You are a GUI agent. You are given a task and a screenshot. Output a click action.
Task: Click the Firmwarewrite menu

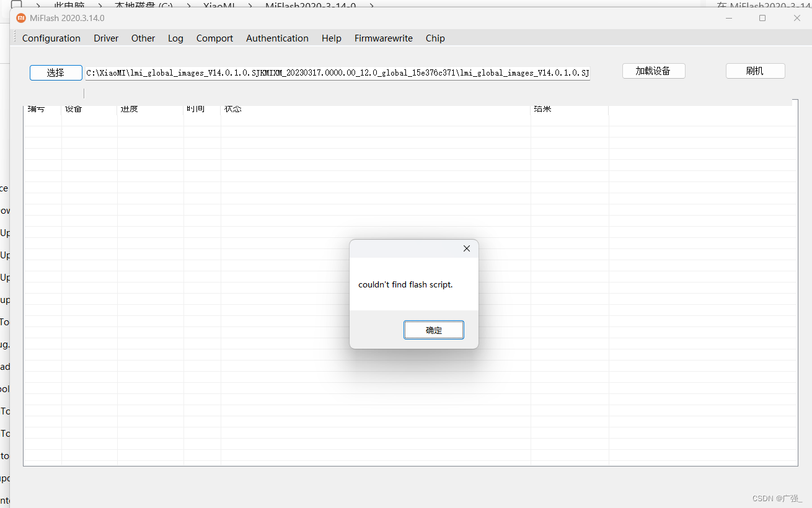384,38
